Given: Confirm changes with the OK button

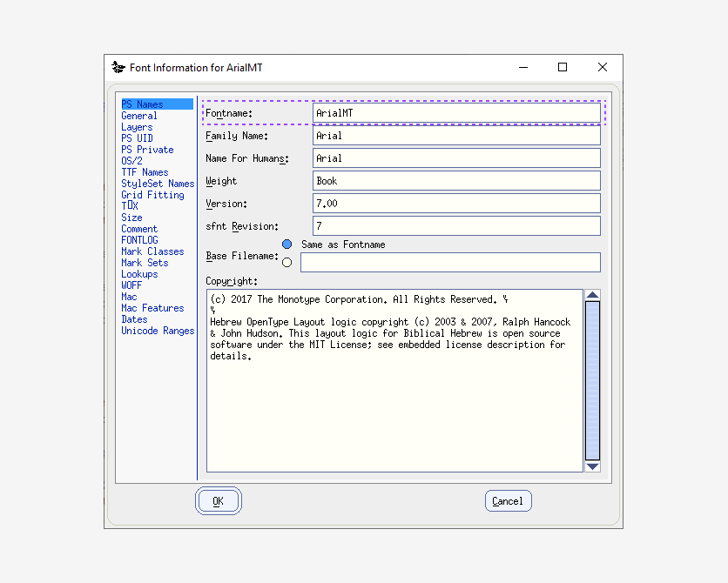Looking at the screenshot, I should point(218,500).
